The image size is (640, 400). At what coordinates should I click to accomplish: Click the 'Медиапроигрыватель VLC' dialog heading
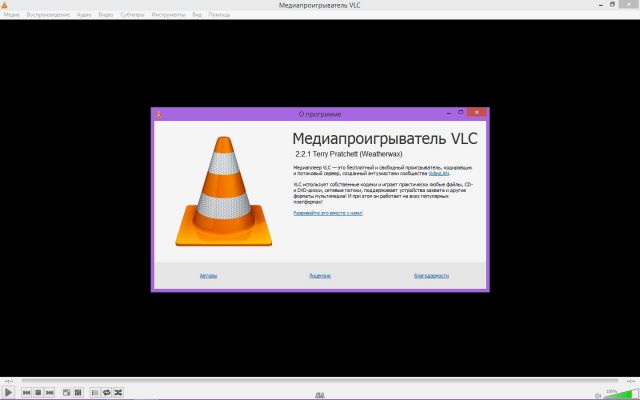point(385,139)
